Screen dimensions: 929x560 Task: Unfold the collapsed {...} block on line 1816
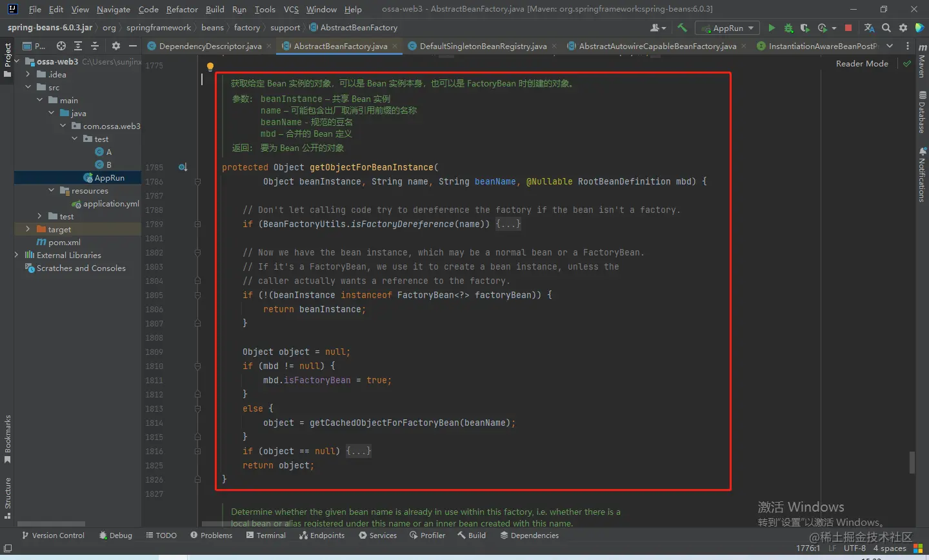(x=359, y=451)
